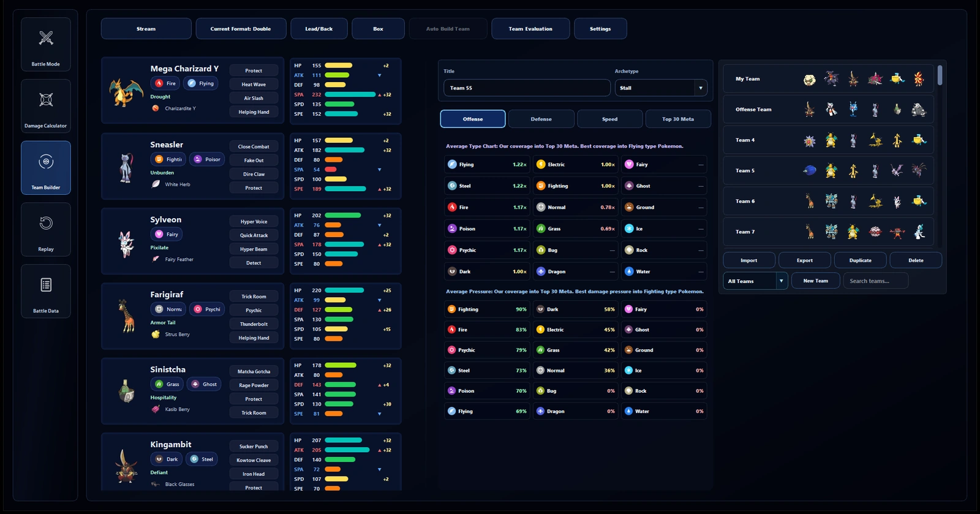The width and height of the screenshot is (980, 514).
Task: Click the Export button
Action: click(x=805, y=260)
